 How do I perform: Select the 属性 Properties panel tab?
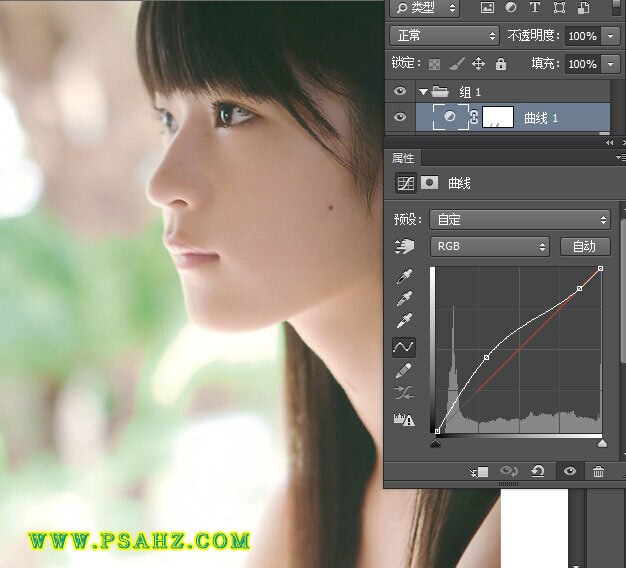point(402,158)
